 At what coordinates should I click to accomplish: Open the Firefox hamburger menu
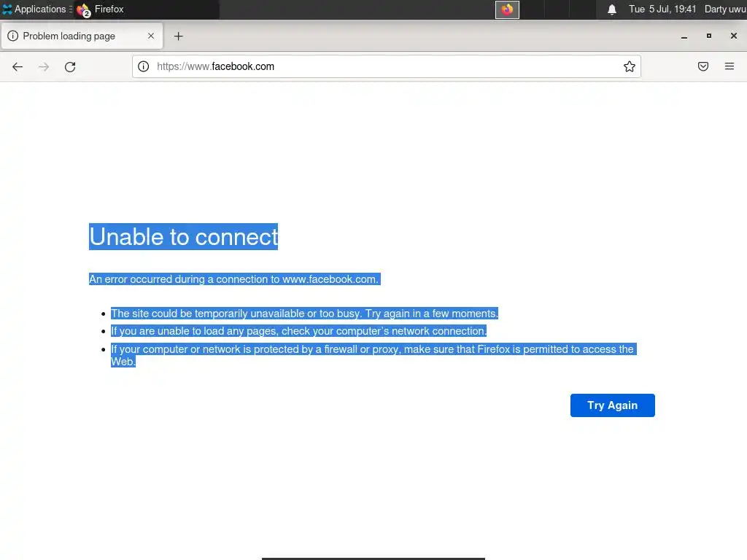pos(729,66)
